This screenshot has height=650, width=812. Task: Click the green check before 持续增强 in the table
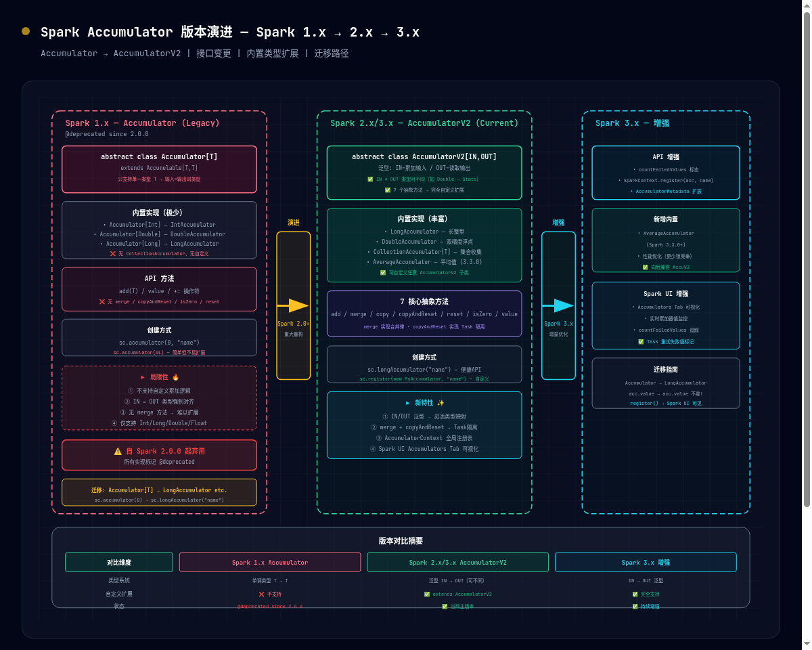[635, 606]
